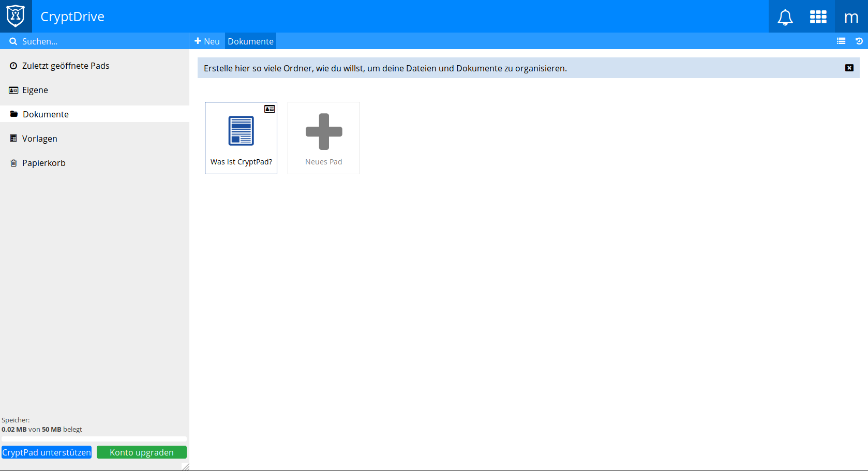Click the Konto upgraden button
Viewport: 868px width, 471px height.
pos(142,452)
